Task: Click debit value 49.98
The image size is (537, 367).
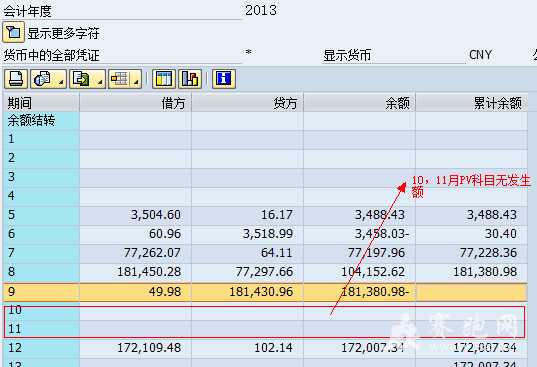Action: (x=165, y=292)
